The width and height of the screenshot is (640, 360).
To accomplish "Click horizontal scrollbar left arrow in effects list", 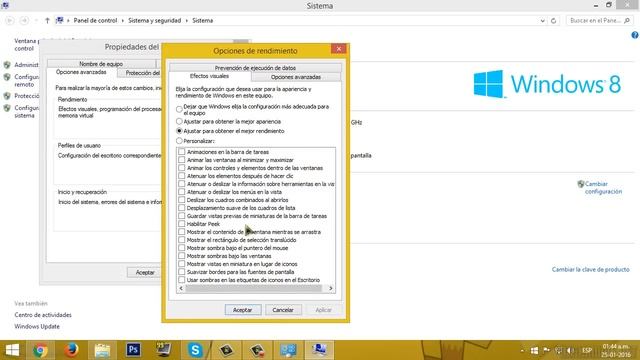I will coord(181,288).
